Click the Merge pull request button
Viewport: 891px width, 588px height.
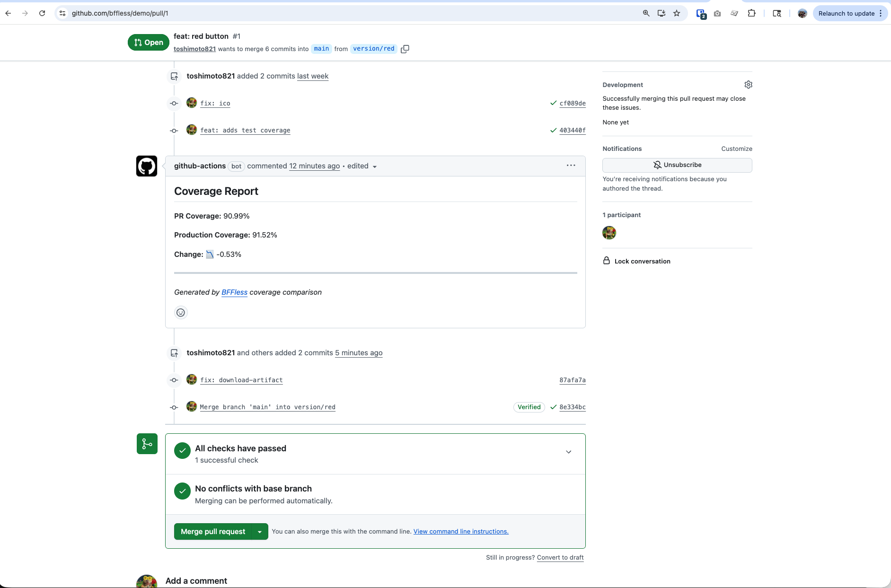click(213, 532)
